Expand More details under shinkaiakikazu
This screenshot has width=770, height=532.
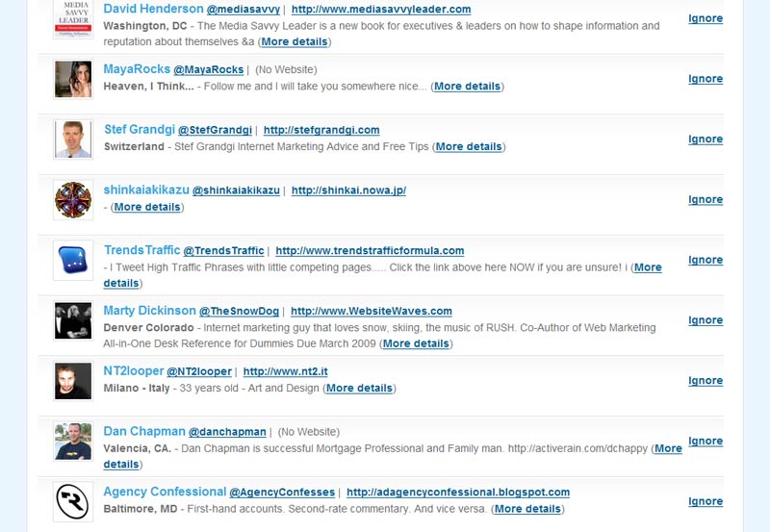point(147,207)
